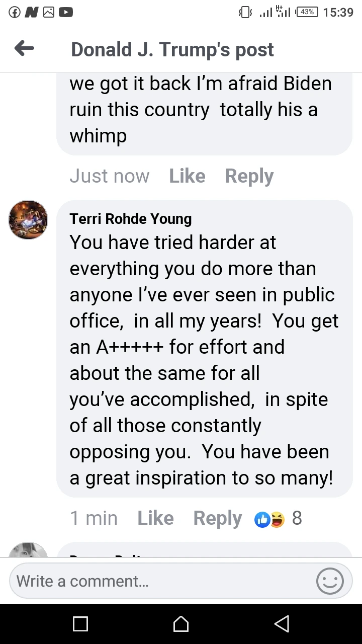
Task: Tap the vibrate mode icon in status bar
Action: [x=245, y=12]
